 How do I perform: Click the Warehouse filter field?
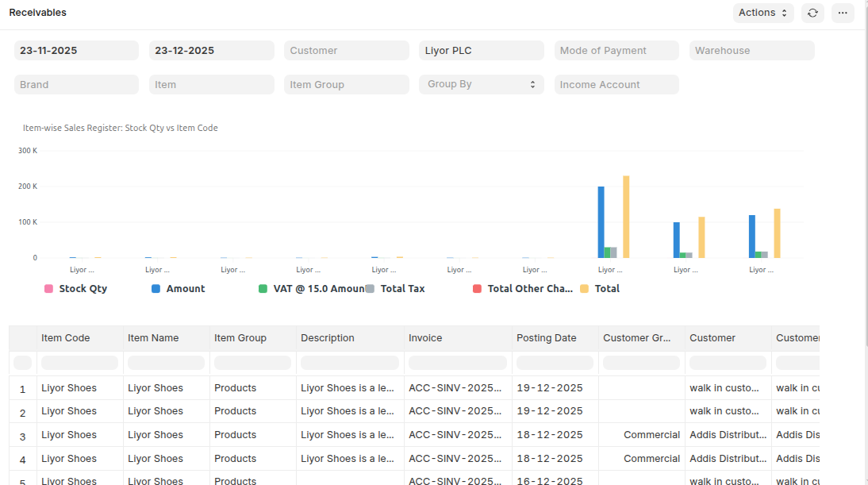click(751, 51)
